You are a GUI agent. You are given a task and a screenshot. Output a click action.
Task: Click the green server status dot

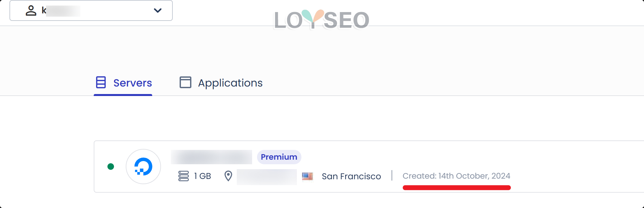111,167
